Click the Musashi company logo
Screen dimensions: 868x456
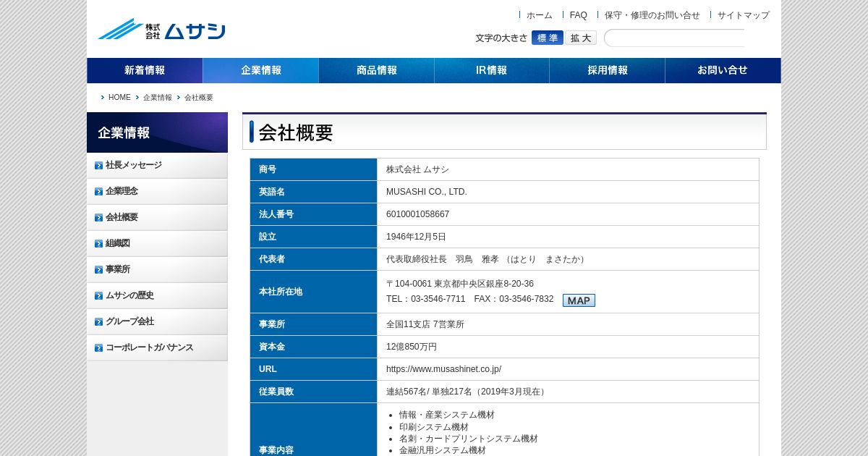click(x=162, y=29)
